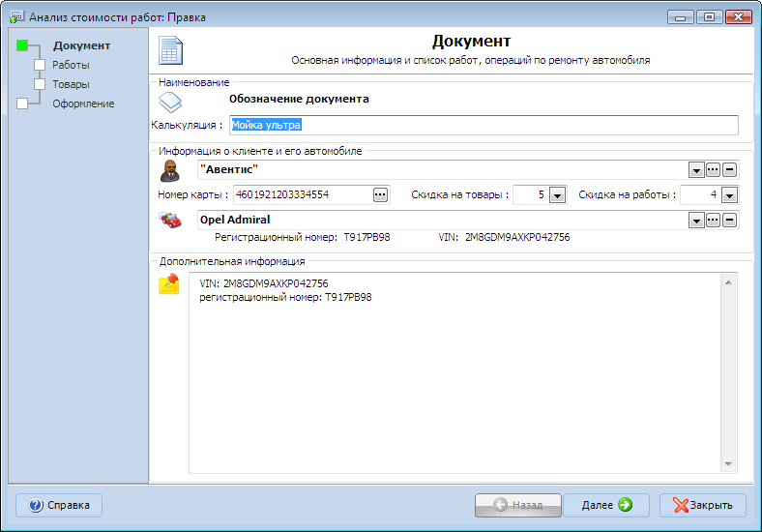Viewport: 762px width, 532px height.
Task: Open help with the Справка button
Action: tap(59, 505)
